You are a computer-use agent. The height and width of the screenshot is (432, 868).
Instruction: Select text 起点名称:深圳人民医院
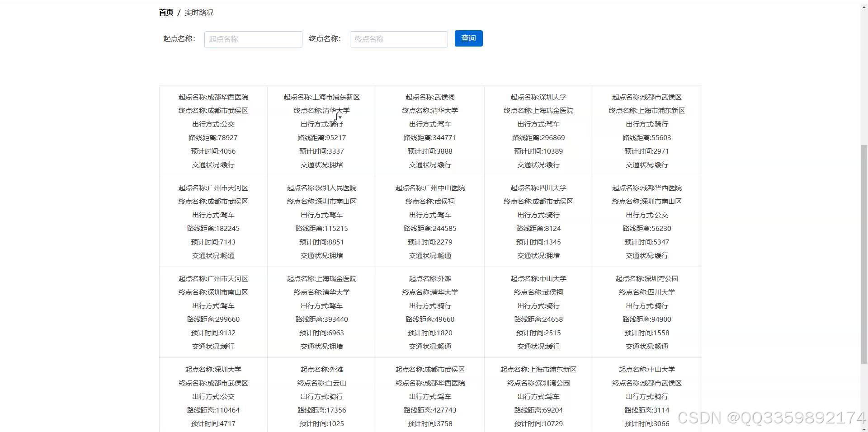pyautogui.click(x=322, y=188)
